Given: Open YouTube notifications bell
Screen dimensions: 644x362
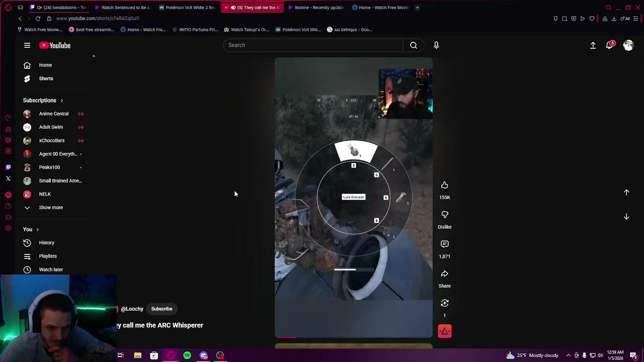Looking at the screenshot, I should (610, 45).
